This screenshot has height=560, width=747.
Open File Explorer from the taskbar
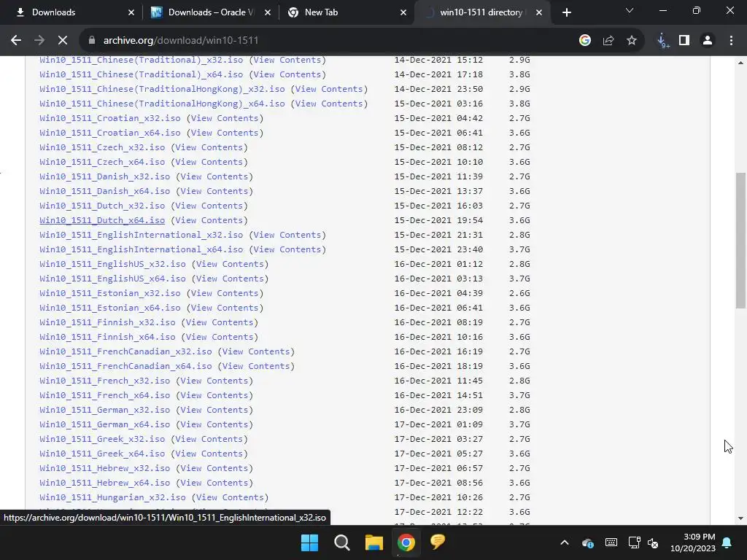coord(374,542)
